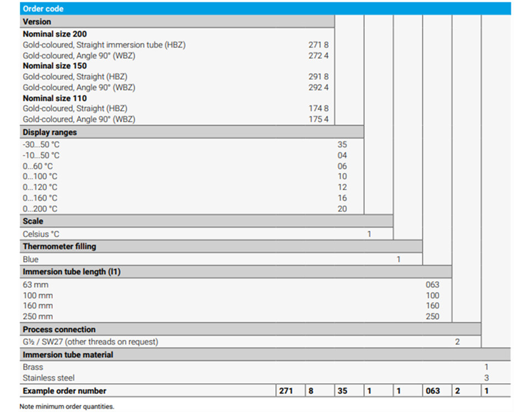Image resolution: width=532 pixels, height=412 pixels.
Task: Select the "Blue" thermometer filling entry
Action: 30,260
